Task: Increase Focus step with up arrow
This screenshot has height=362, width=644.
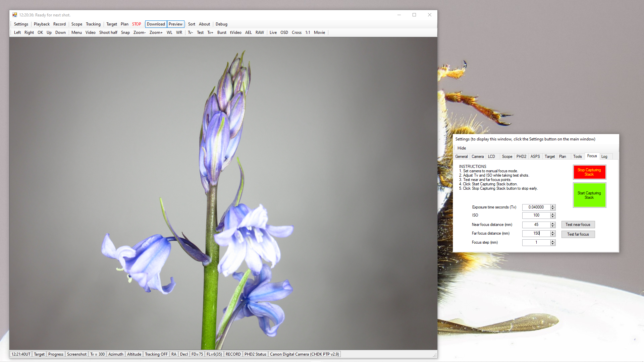Action: (553, 241)
